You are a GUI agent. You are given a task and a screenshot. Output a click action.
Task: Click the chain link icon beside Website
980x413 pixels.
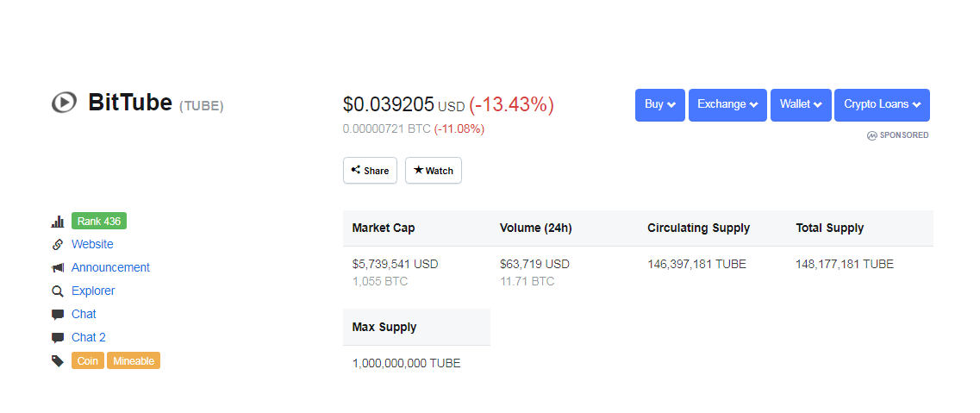[x=58, y=245]
